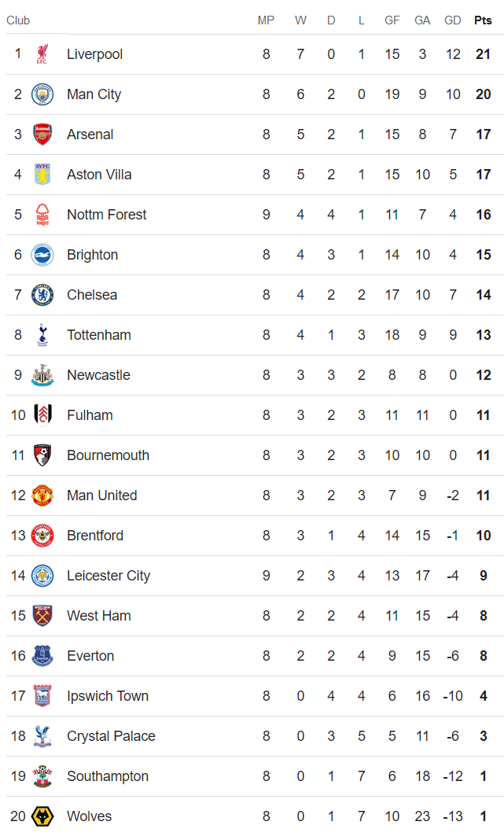Open the Chelsea team name link
The height and width of the screenshot is (840, 504).
pos(92,295)
